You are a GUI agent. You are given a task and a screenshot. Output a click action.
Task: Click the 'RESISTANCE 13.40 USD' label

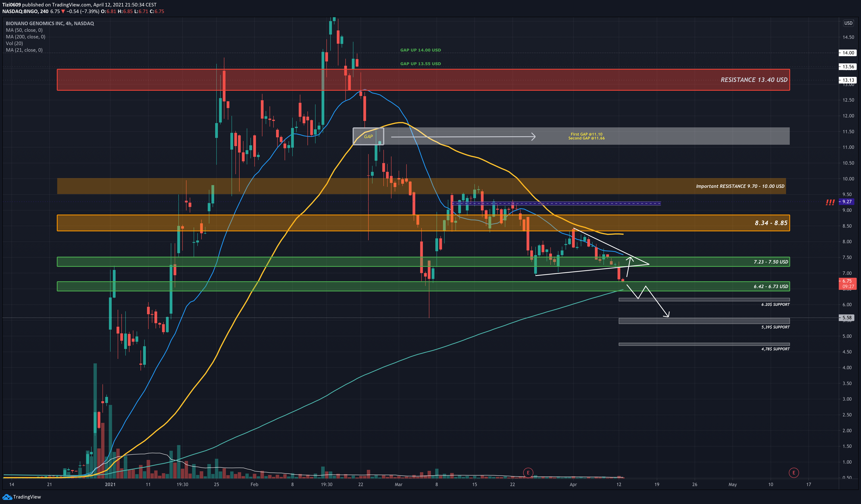coord(754,80)
